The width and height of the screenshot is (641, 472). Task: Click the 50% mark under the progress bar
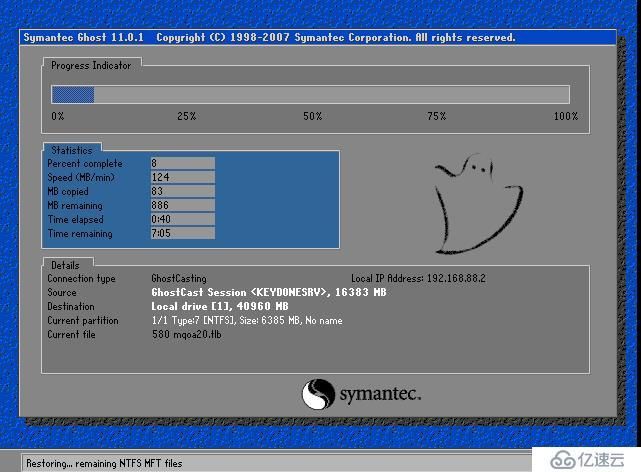pos(313,117)
